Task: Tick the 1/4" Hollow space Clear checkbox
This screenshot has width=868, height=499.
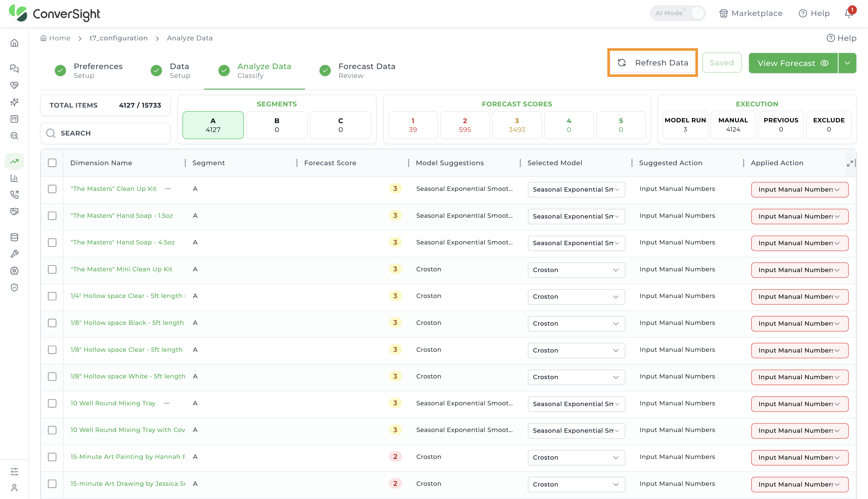Action: coord(52,296)
